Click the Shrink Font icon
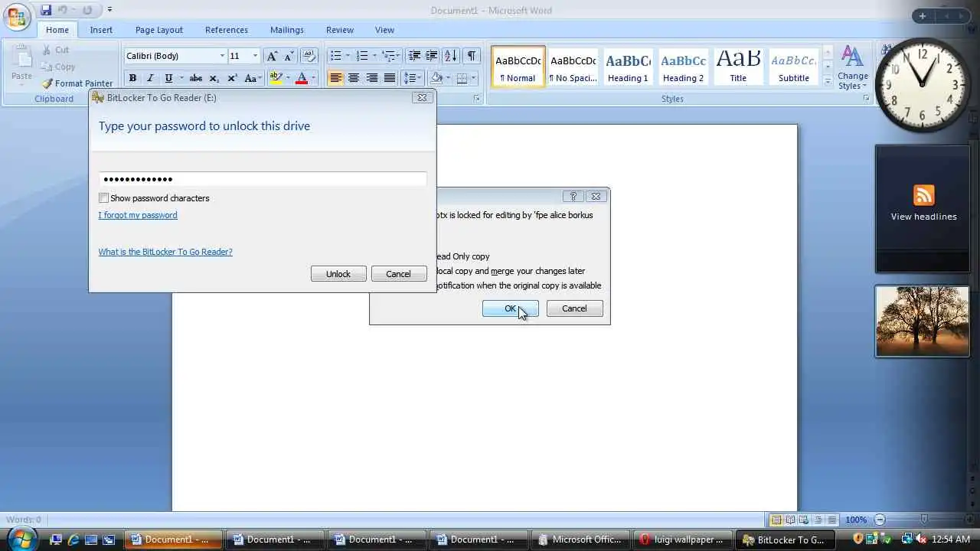980x551 pixels. coord(289,56)
